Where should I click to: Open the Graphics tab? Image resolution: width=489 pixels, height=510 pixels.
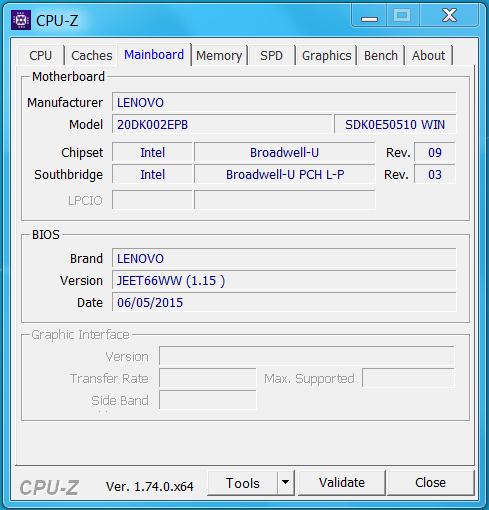click(x=326, y=55)
